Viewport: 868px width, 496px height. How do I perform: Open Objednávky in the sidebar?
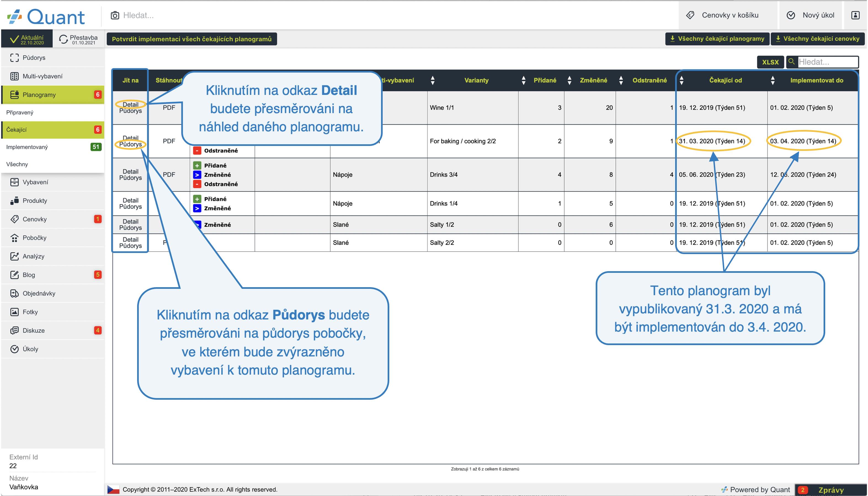(39, 293)
